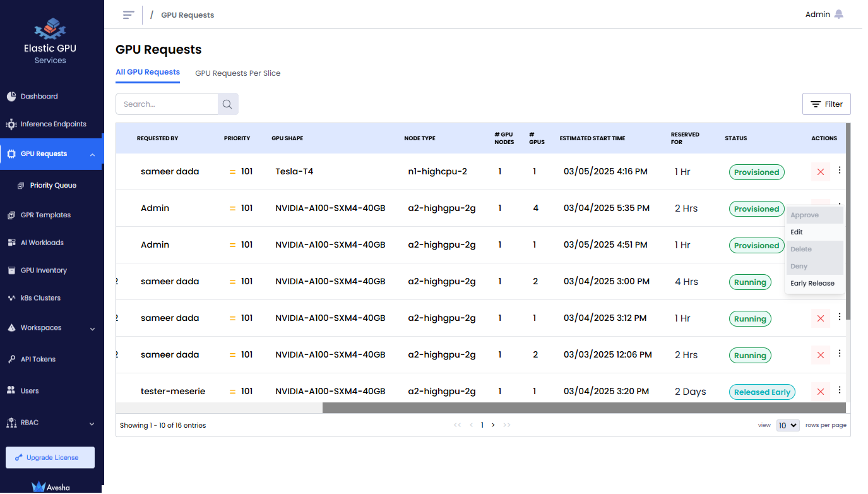Click the horizontal table scrollbar
This screenshot has width=868, height=494.
(x=584, y=408)
